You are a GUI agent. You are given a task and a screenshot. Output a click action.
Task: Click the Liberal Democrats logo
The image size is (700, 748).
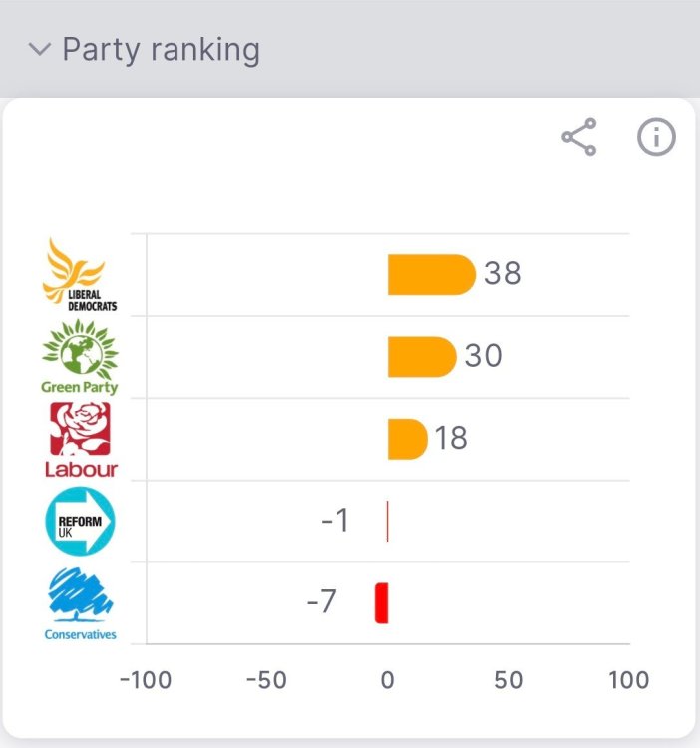coord(80,274)
